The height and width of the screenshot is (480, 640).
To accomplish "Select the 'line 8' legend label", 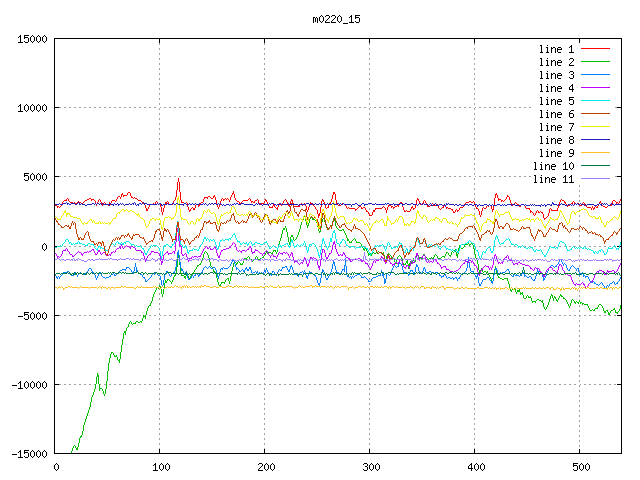I will [x=557, y=140].
